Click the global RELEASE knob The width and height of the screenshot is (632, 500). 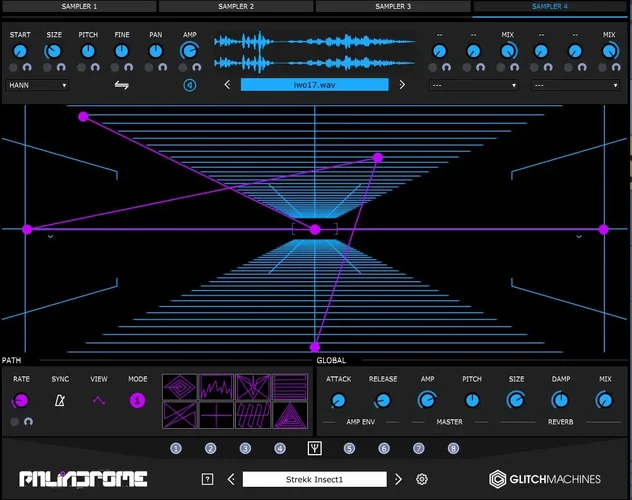[383, 400]
